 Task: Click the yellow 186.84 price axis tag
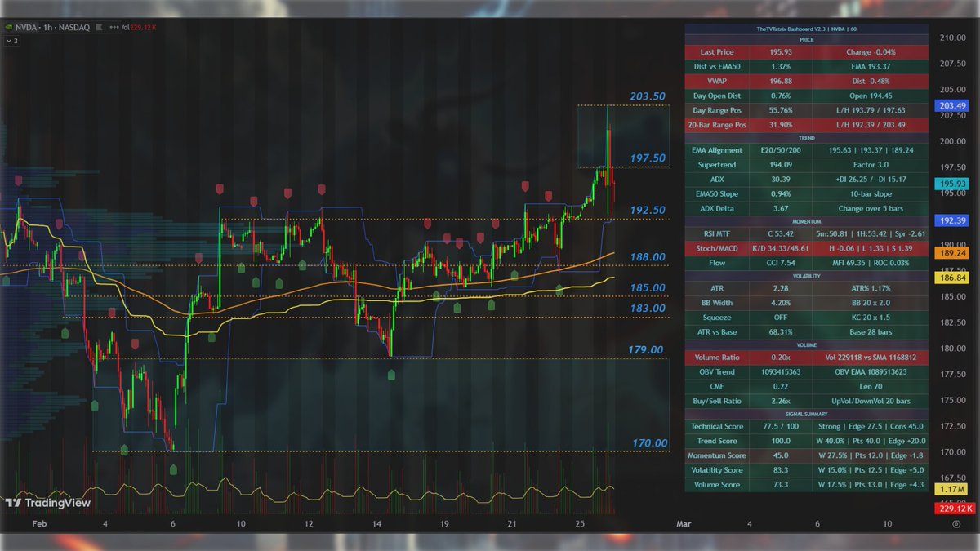(953, 278)
